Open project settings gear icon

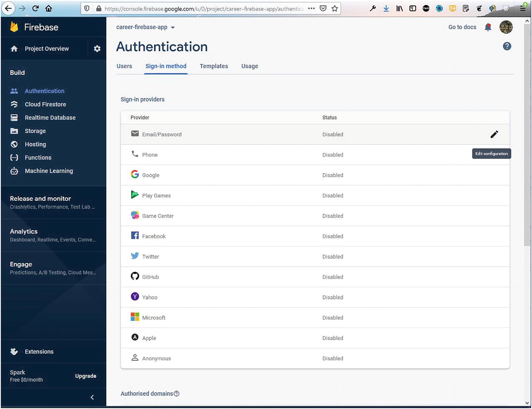tap(97, 49)
